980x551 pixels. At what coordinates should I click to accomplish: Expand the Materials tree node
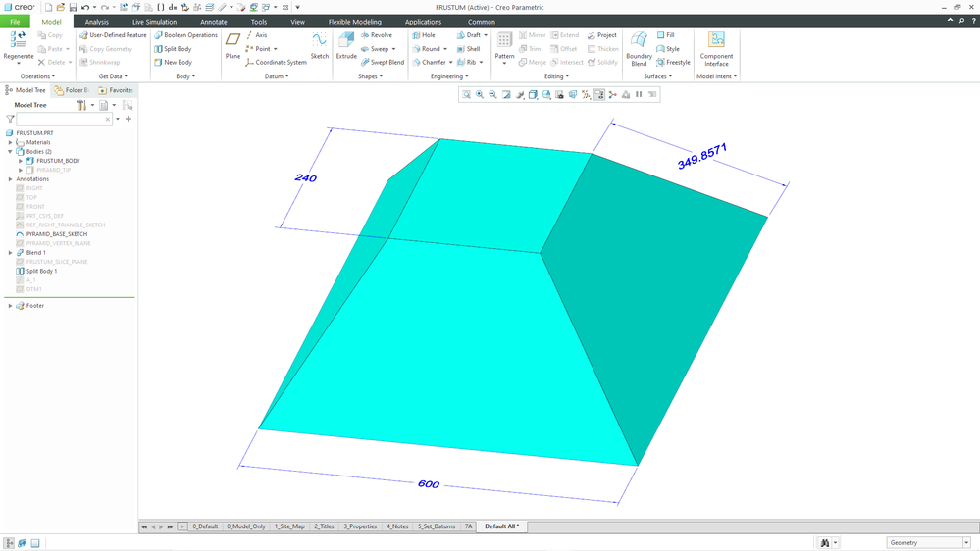[x=11, y=142]
